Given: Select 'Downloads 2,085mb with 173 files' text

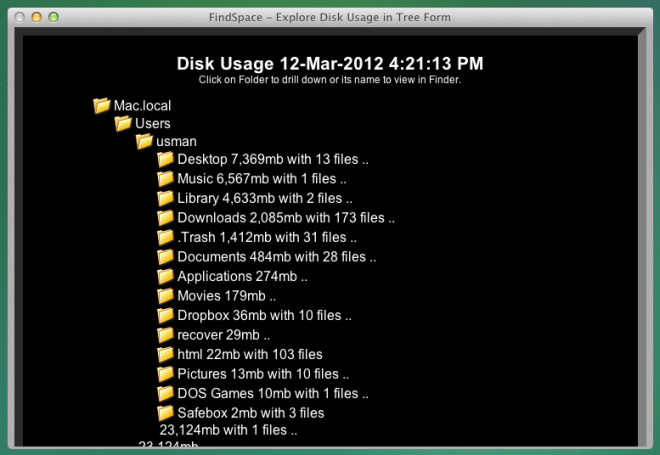Looking at the screenshot, I should coord(286,218).
